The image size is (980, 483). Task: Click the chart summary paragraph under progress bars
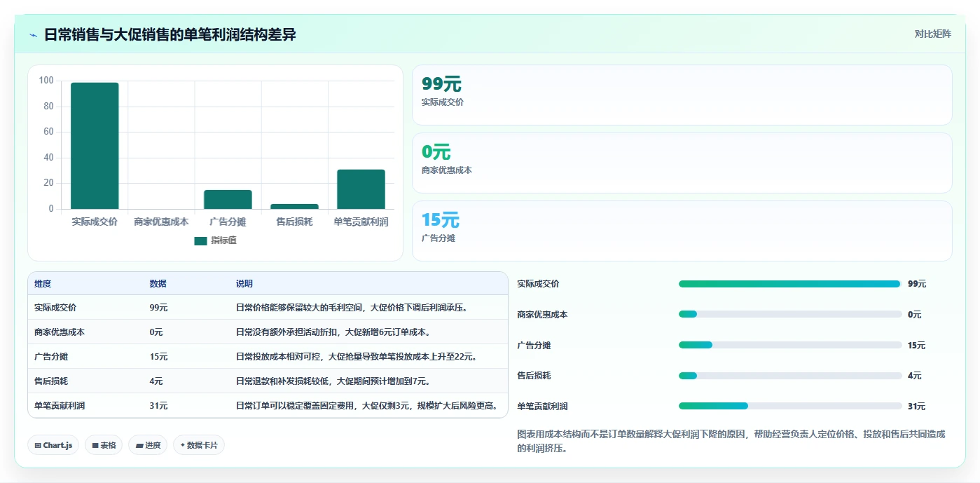tap(731, 441)
